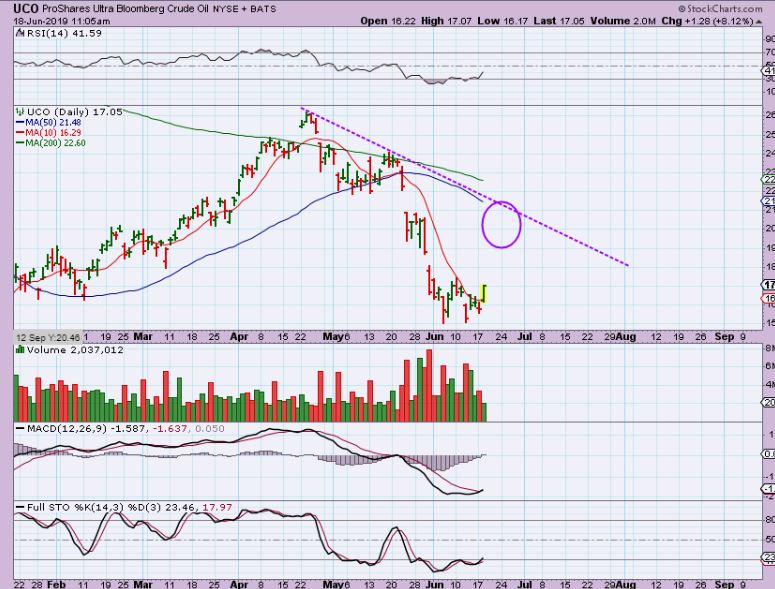Image resolution: width=775 pixels, height=589 pixels.
Task: Click the Volume 2.0M header value
Action: (x=623, y=21)
